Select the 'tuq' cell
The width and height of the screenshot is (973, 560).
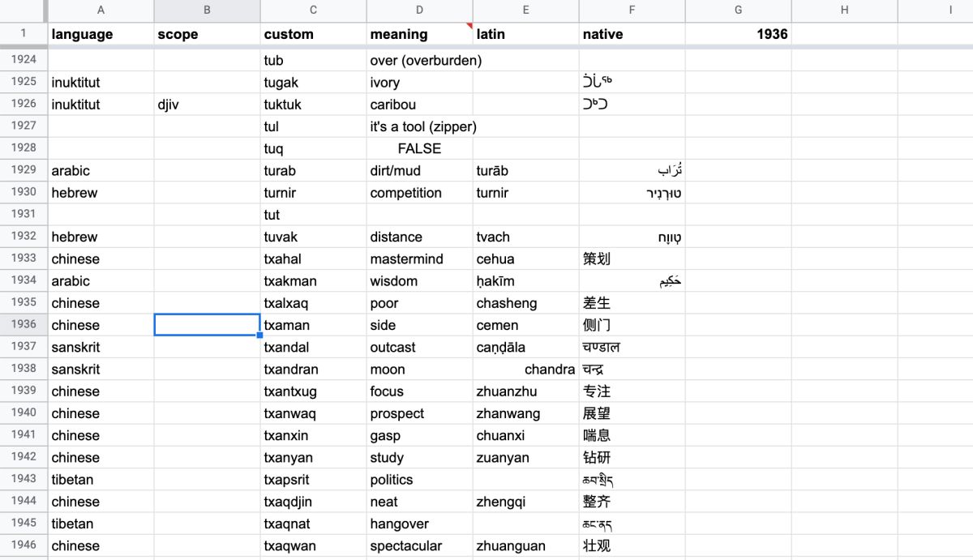coord(314,148)
